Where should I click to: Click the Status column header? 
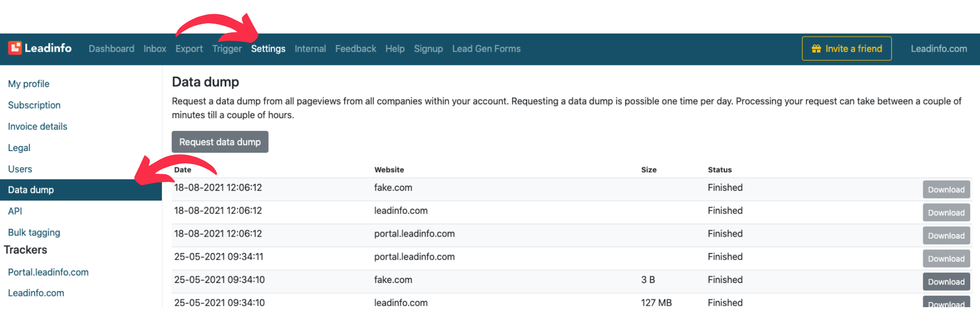[x=720, y=170]
